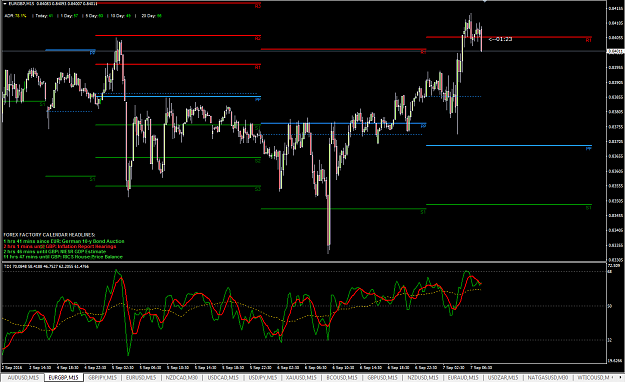Open the XAUUSD,M15 gold chart tab
Image resolution: width=625 pixels, height=382 pixels.
pos(301,377)
